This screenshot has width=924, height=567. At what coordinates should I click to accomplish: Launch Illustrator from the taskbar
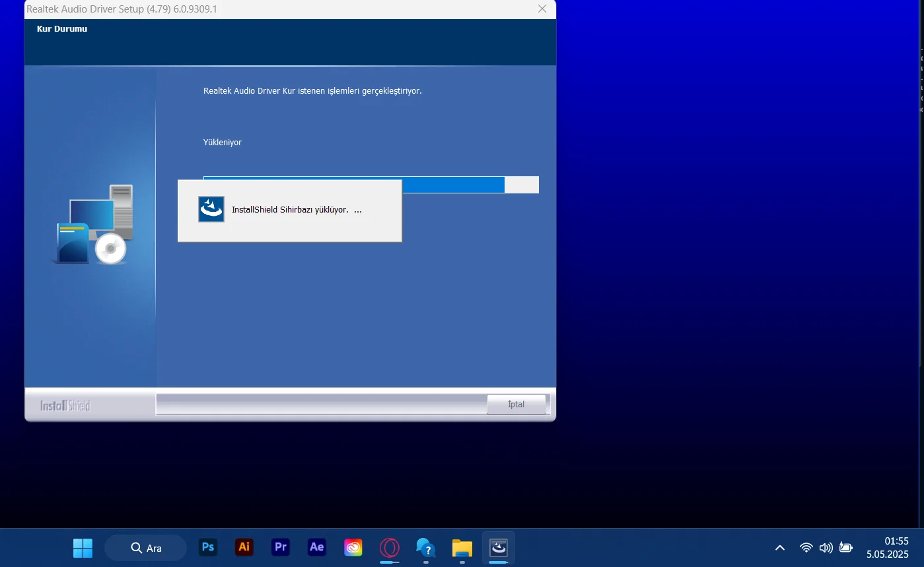click(244, 547)
